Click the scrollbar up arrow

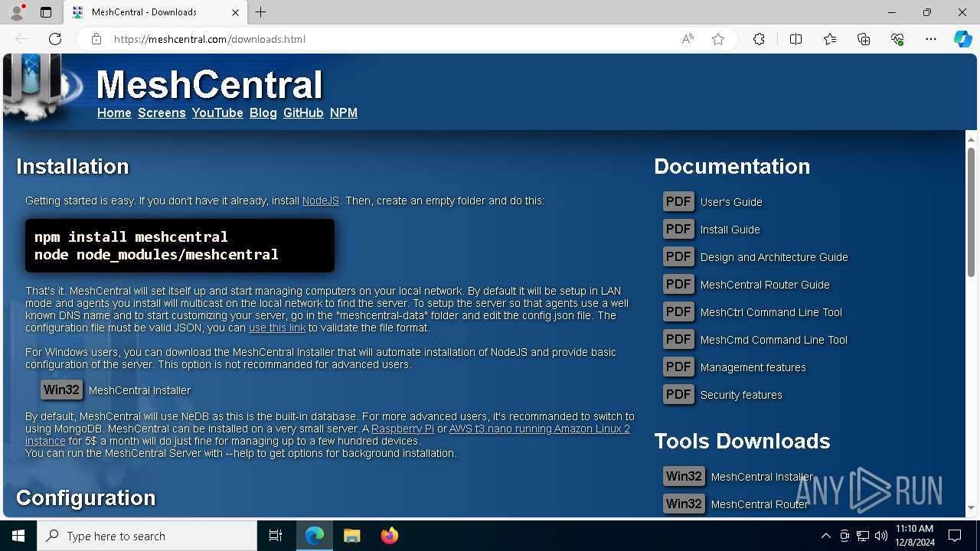click(971, 139)
